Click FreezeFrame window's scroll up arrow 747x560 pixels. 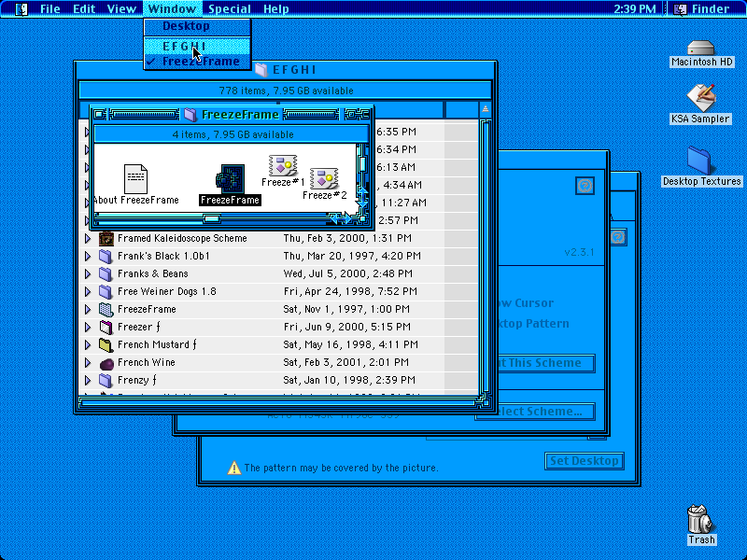pyautogui.click(x=362, y=192)
